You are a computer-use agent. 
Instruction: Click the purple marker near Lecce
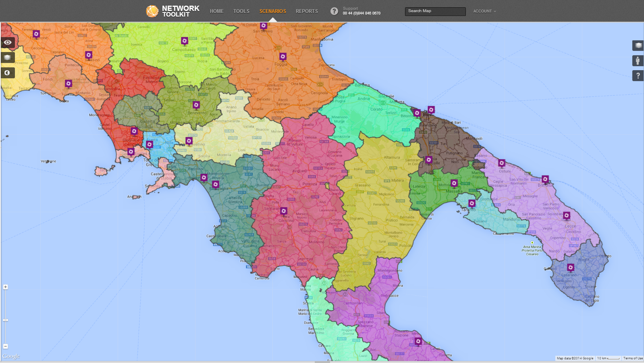567,215
